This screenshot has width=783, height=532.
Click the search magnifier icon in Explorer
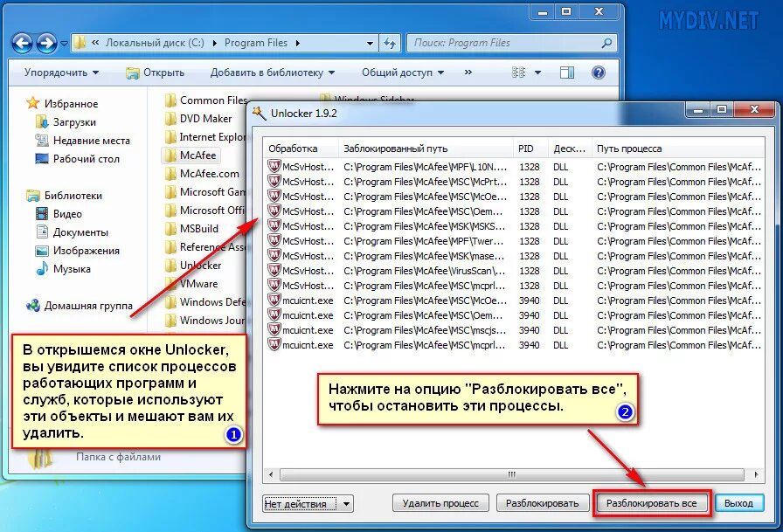pos(606,43)
